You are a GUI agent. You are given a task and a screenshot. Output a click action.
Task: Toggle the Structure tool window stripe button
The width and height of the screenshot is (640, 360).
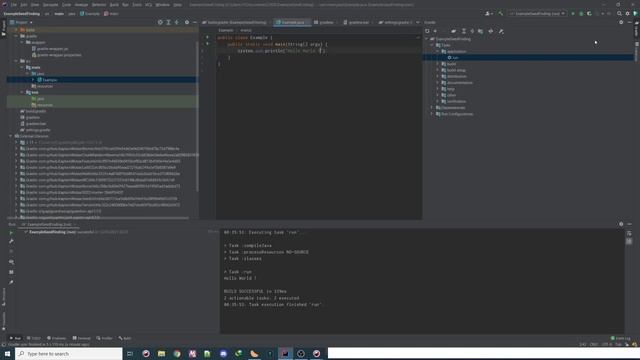(4, 297)
